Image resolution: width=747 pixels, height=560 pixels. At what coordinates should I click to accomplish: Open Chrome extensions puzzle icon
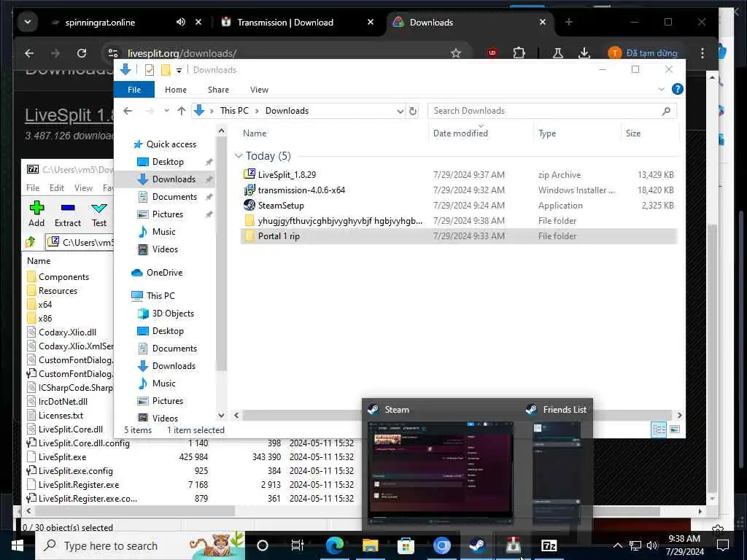(x=519, y=52)
